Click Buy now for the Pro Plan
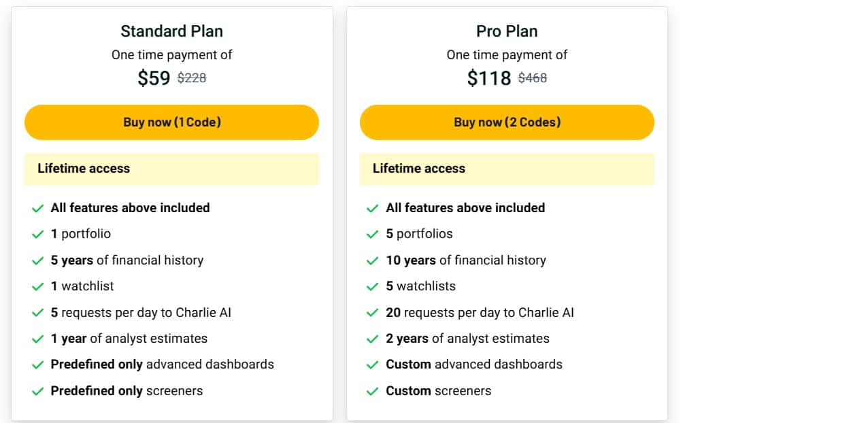868x423 pixels. tap(507, 122)
